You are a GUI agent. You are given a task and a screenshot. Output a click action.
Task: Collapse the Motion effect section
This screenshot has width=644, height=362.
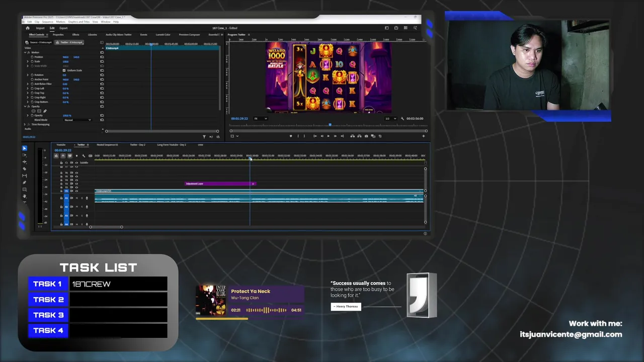pyautogui.click(x=25, y=52)
